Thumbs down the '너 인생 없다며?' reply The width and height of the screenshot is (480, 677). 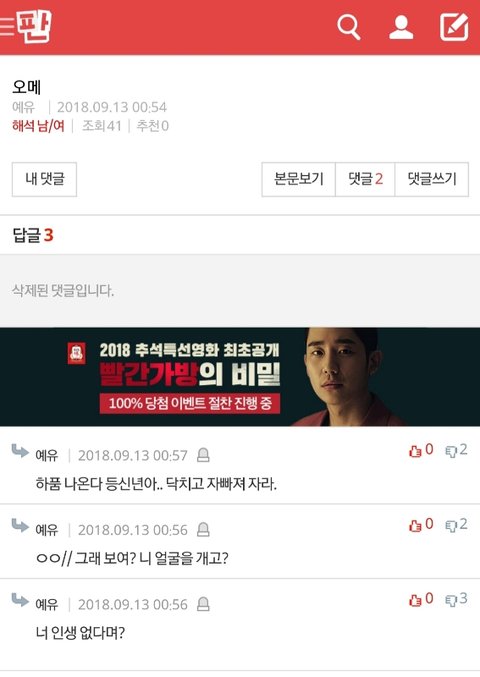coord(456,599)
